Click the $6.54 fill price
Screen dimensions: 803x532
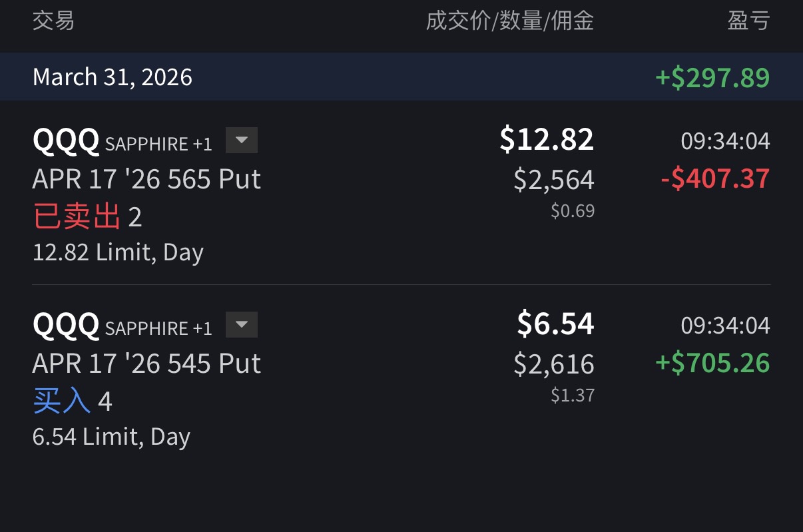[555, 324]
